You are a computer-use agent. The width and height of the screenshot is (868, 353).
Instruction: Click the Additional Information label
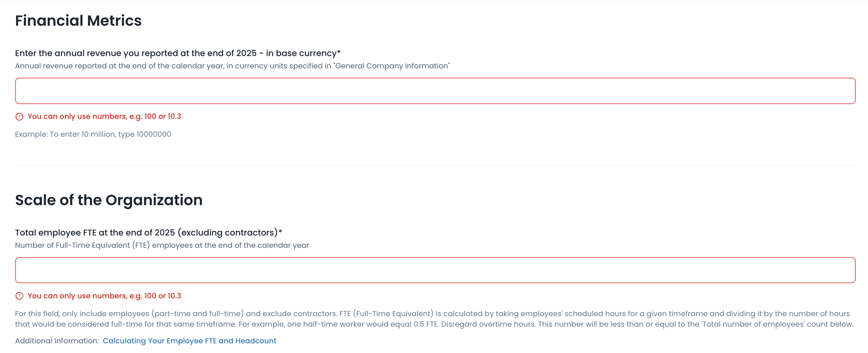[x=57, y=341]
